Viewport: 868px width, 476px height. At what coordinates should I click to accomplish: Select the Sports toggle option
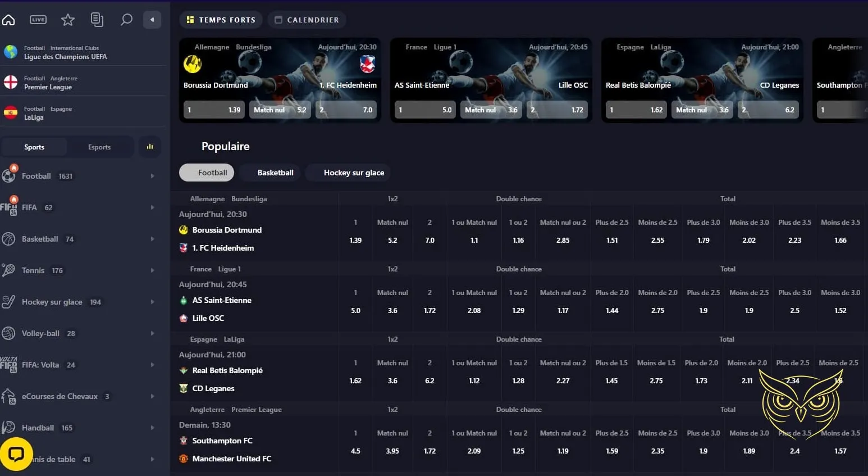click(34, 147)
